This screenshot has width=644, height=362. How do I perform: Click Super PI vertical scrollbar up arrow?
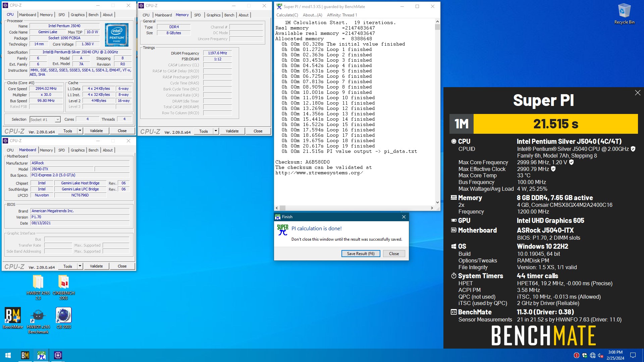coord(437,21)
